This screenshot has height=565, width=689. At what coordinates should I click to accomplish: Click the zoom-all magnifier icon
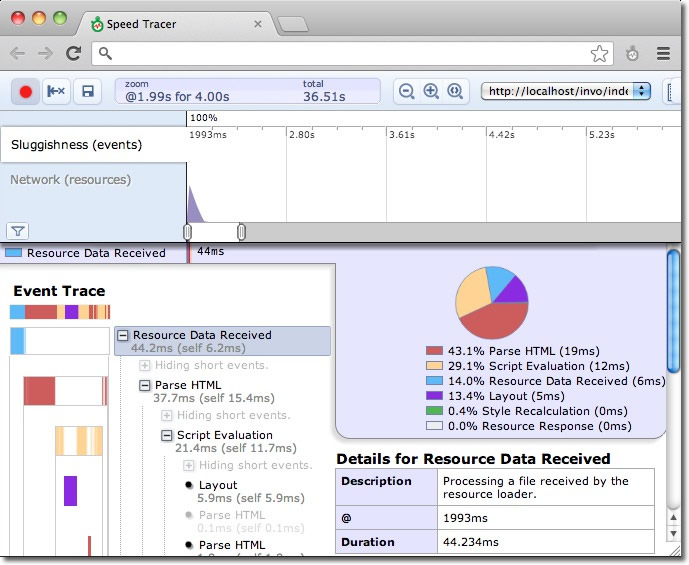pos(455,91)
